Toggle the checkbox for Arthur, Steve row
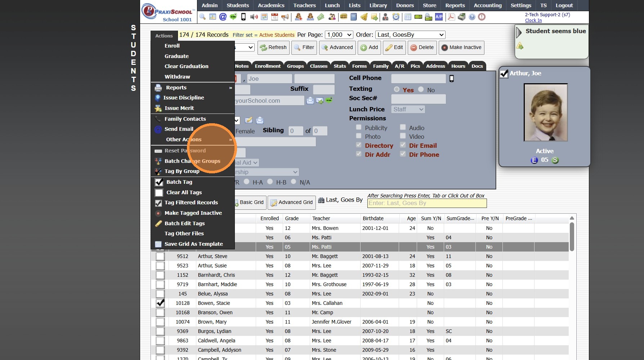The height and width of the screenshot is (360, 644). tap(160, 256)
